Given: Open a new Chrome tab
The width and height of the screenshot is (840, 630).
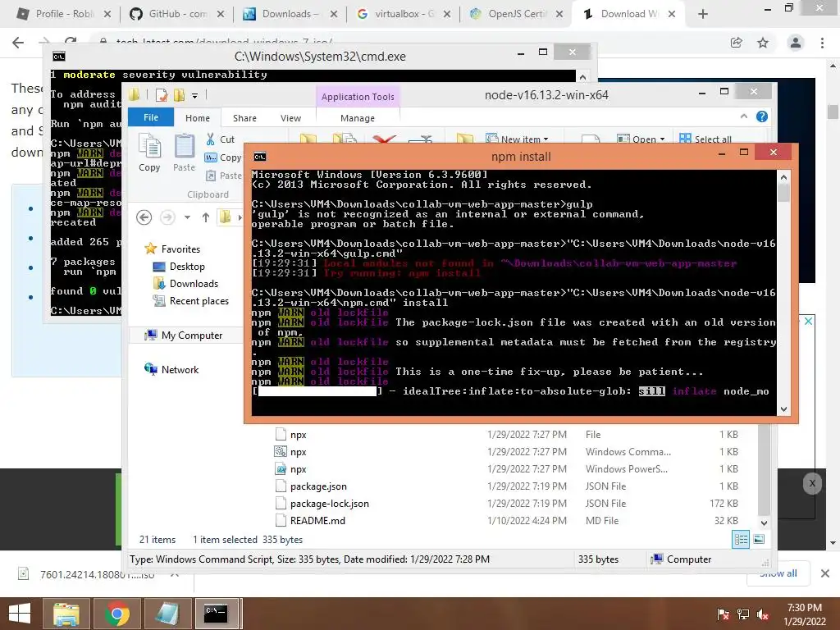Looking at the screenshot, I should (x=703, y=15).
